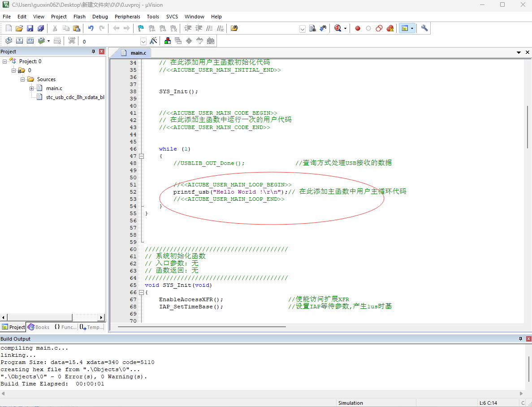The height and width of the screenshot is (407, 532).
Task: Open Options for Target magic wand
Action: tap(153, 41)
